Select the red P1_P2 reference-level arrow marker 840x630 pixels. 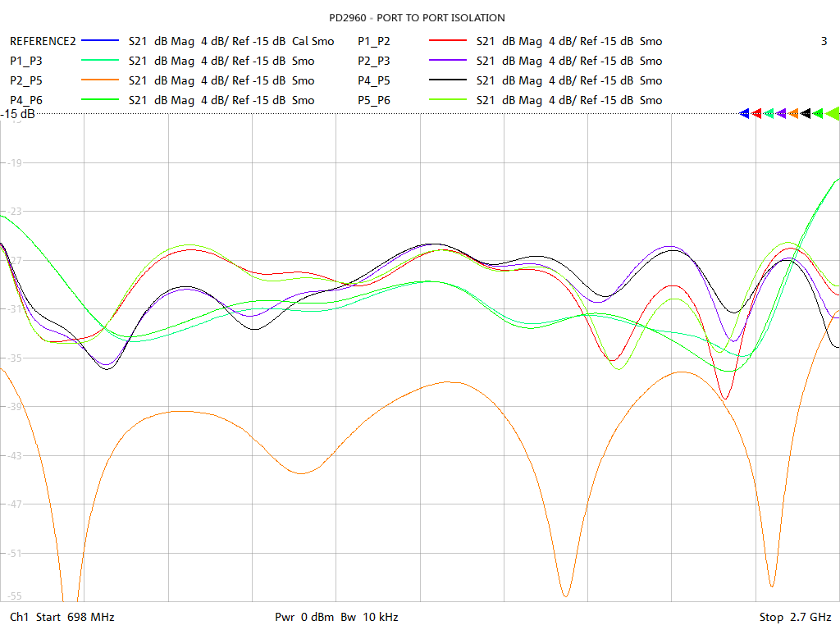coord(756,113)
